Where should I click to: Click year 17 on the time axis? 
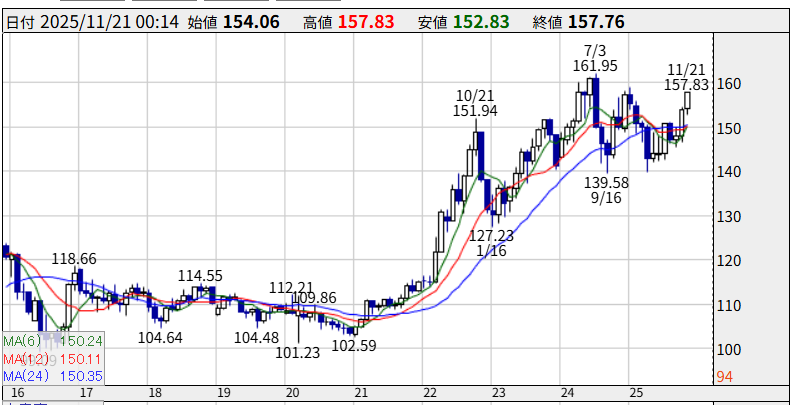pyautogui.click(x=86, y=393)
